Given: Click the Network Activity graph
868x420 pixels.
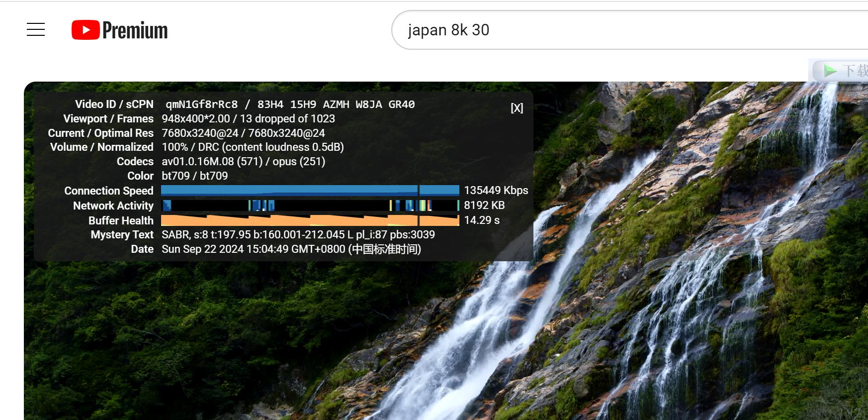Looking at the screenshot, I should (x=310, y=205).
